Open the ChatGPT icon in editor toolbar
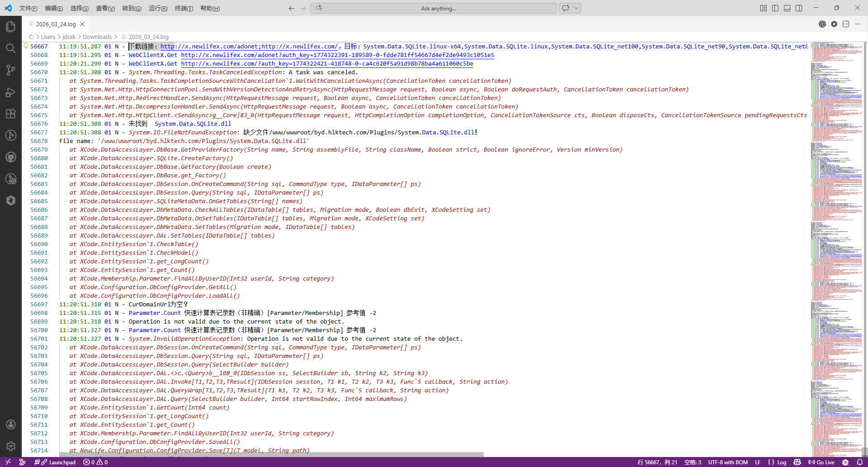 822,24
